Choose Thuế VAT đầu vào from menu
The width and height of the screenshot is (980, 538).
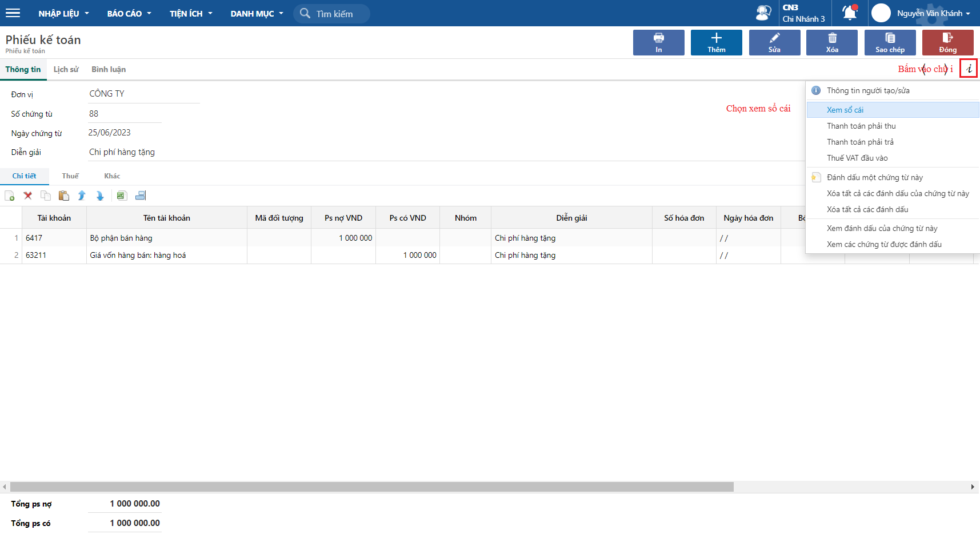(x=857, y=158)
